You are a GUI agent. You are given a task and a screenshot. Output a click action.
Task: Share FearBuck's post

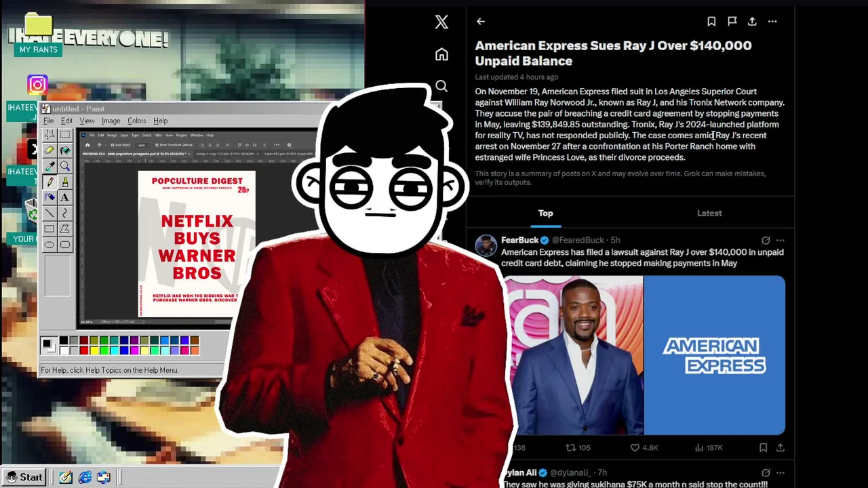click(781, 447)
